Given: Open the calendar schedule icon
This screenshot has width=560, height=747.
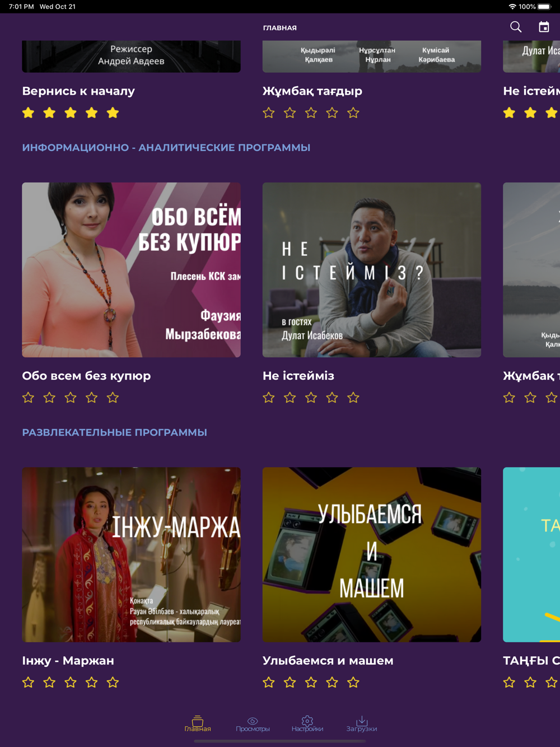Looking at the screenshot, I should (x=544, y=27).
